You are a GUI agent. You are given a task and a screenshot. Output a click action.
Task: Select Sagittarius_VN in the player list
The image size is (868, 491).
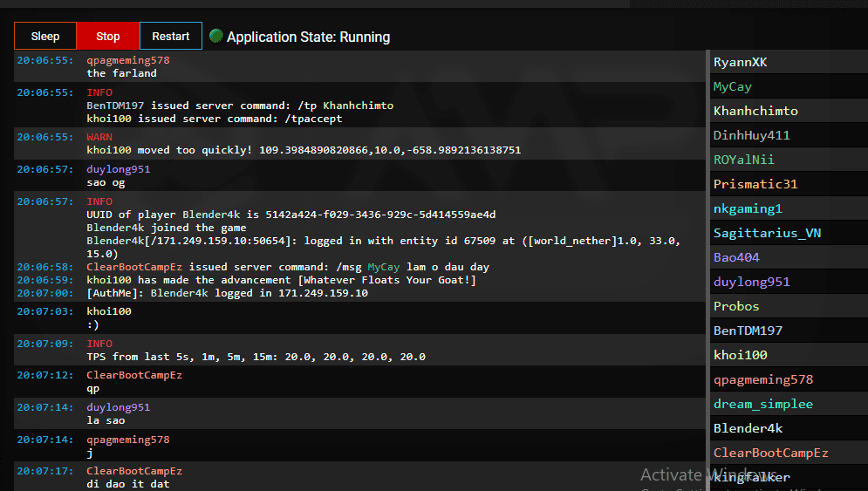pyautogui.click(x=767, y=233)
